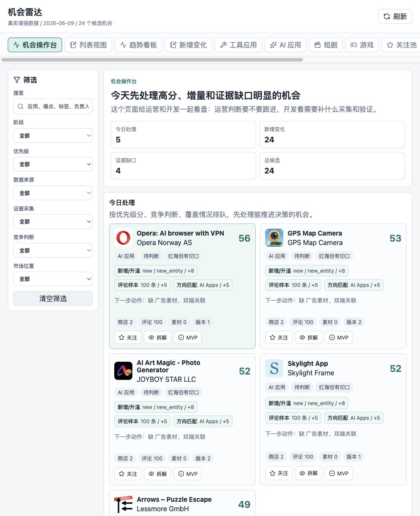Switch to the 新增变化 tab
The height and width of the screenshot is (516, 420).
188,45
